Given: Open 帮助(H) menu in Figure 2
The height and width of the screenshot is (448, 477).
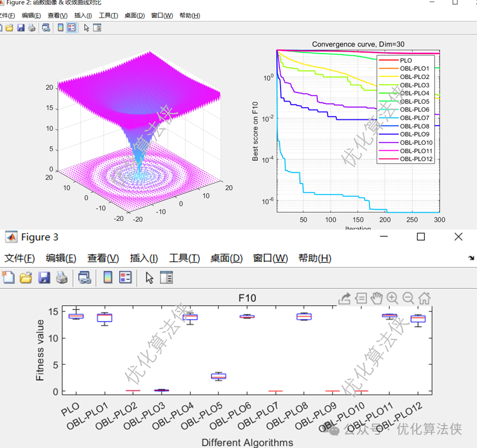Looking at the screenshot, I should point(190,15).
